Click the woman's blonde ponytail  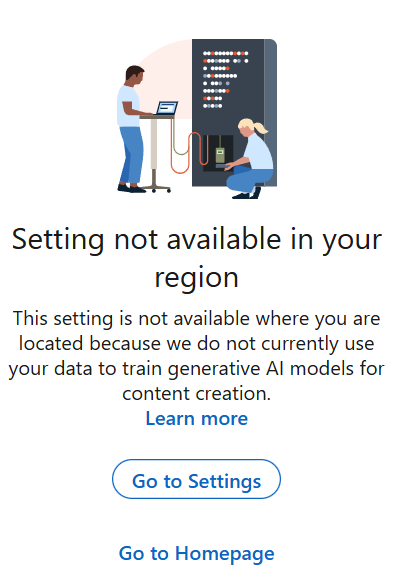[260, 127]
